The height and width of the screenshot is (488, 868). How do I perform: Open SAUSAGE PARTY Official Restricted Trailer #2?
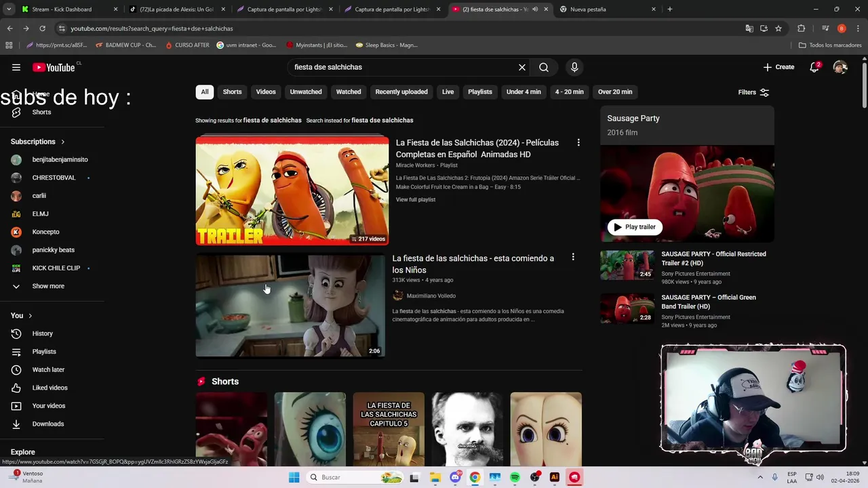point(713,258)
